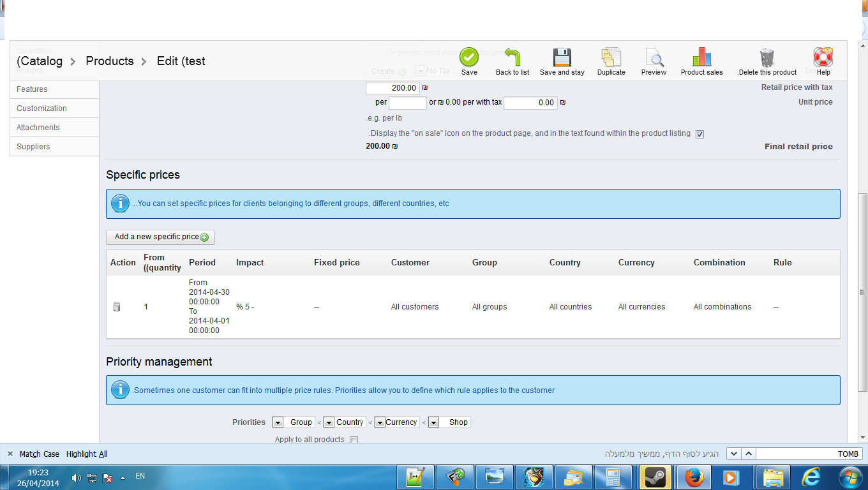Show hidden system tray icons
Screen dimensions: 868x490
(123, 477)
